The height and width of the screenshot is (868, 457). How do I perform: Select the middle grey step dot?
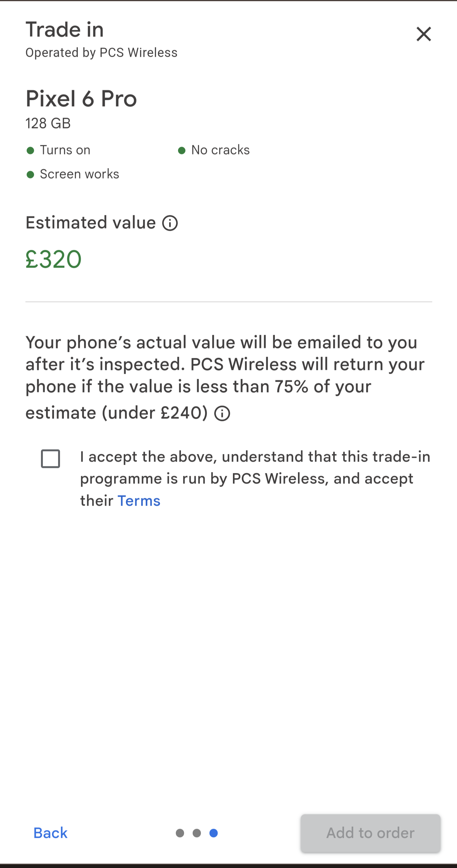tap(197, 833)
